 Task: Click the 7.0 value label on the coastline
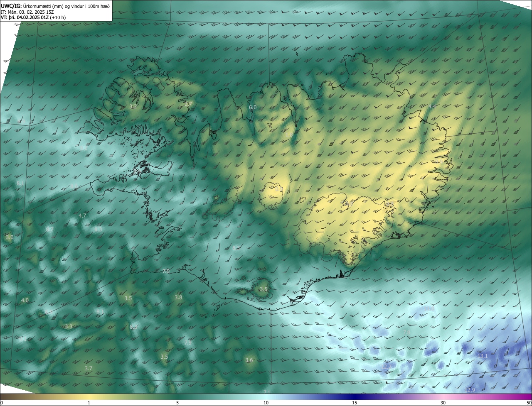[166, 271]
